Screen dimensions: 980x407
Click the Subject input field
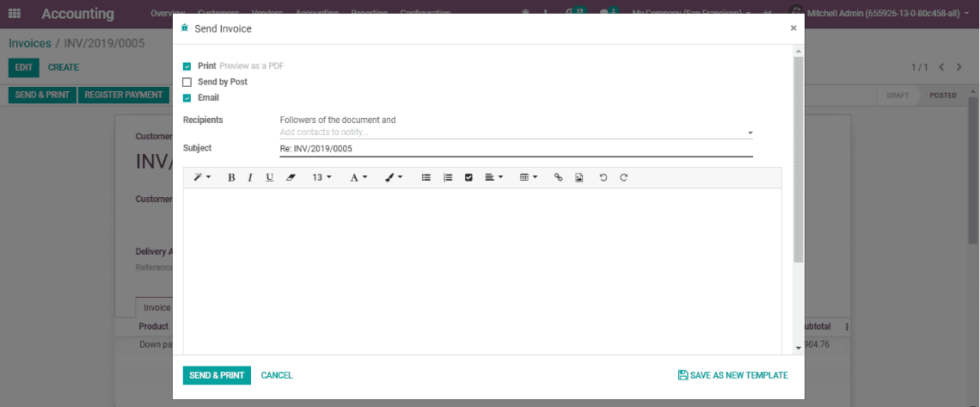[x=517, y=149]
